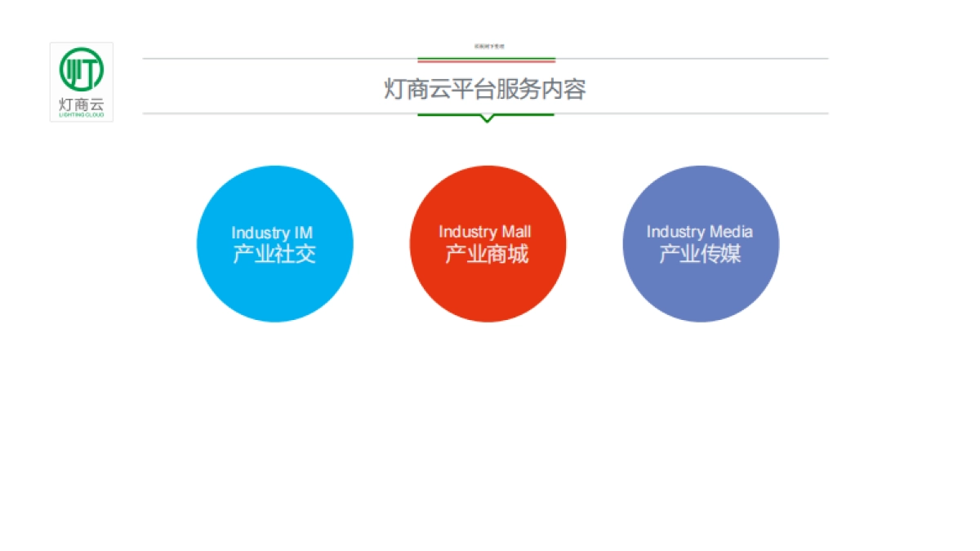
Task: Toggle the blue 产业社交 circle highlight
Action: (274, 243)
